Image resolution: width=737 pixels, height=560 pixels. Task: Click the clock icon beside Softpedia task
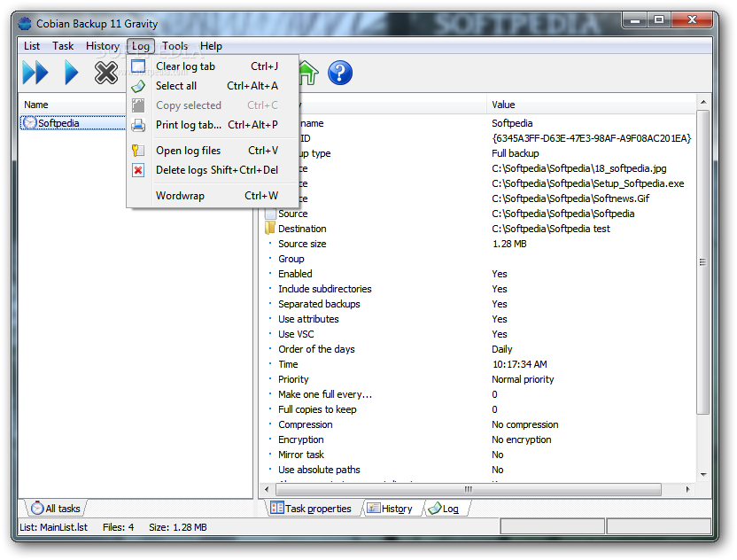(x=29, y=123)
